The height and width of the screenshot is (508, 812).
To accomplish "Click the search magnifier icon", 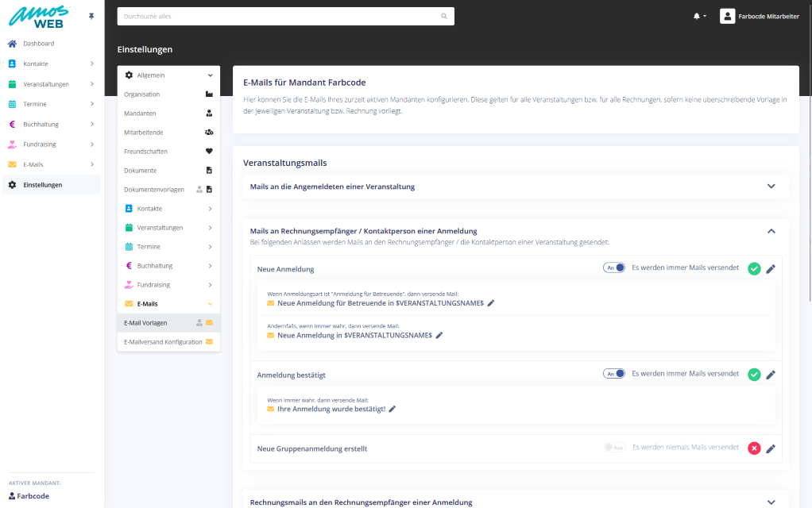I will coord(444,16).
